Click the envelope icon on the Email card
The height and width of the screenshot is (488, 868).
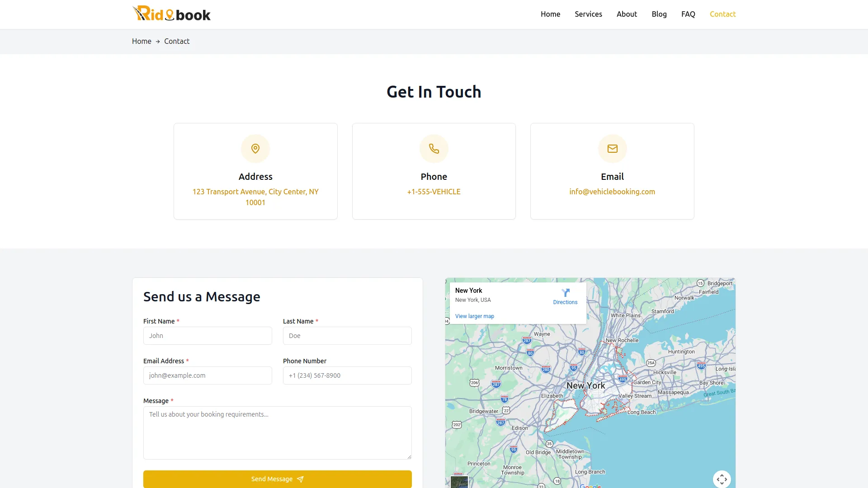[x=612, y=148]
